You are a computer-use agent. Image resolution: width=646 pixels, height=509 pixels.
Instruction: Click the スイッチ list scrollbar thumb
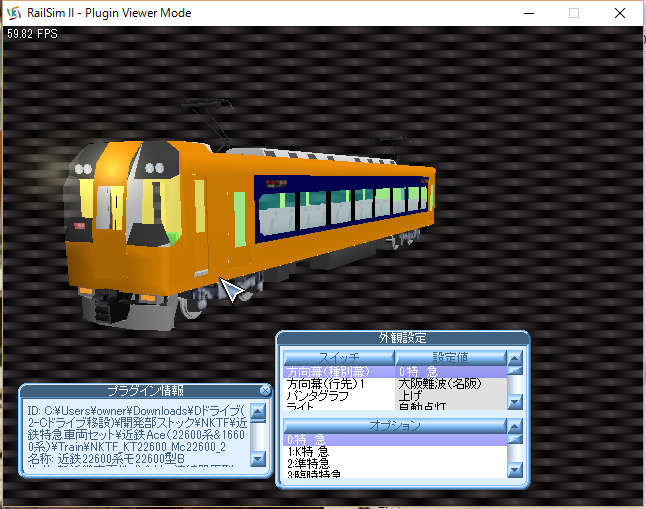click(x=515, y=371)
